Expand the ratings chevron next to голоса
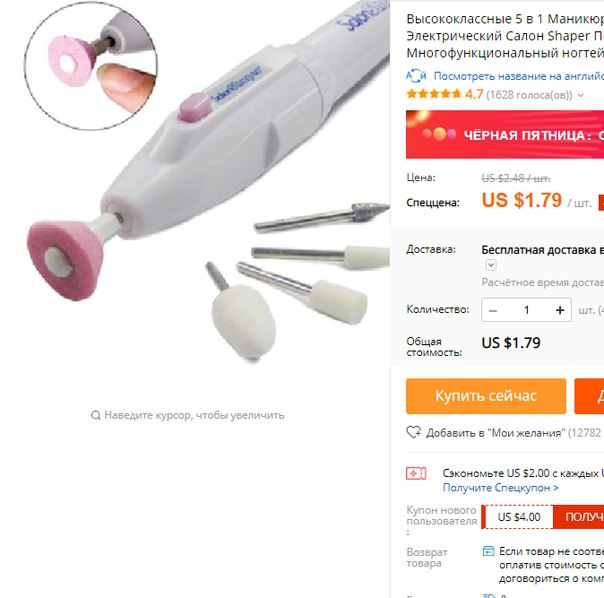Screen dimensions: 604x598 pos(581,95)
